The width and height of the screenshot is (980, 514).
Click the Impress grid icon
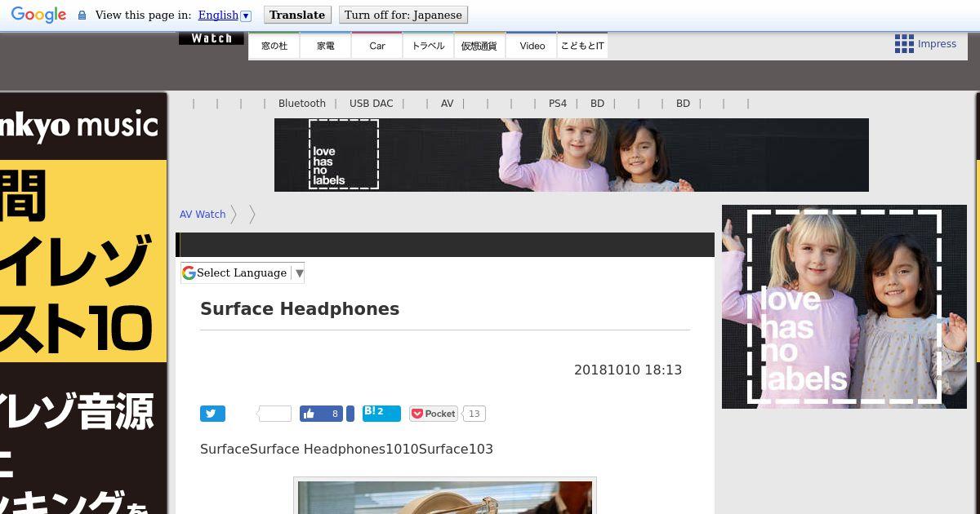(904, 44)
